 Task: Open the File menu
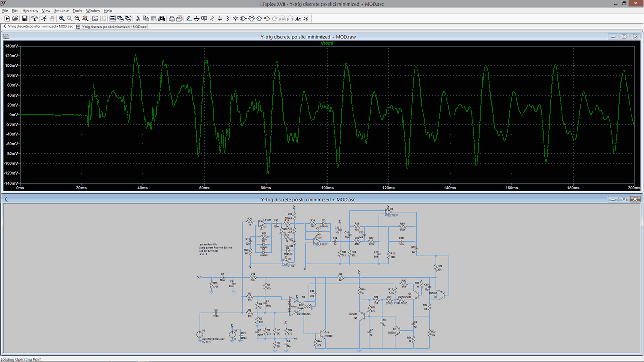tap(5, 11)
